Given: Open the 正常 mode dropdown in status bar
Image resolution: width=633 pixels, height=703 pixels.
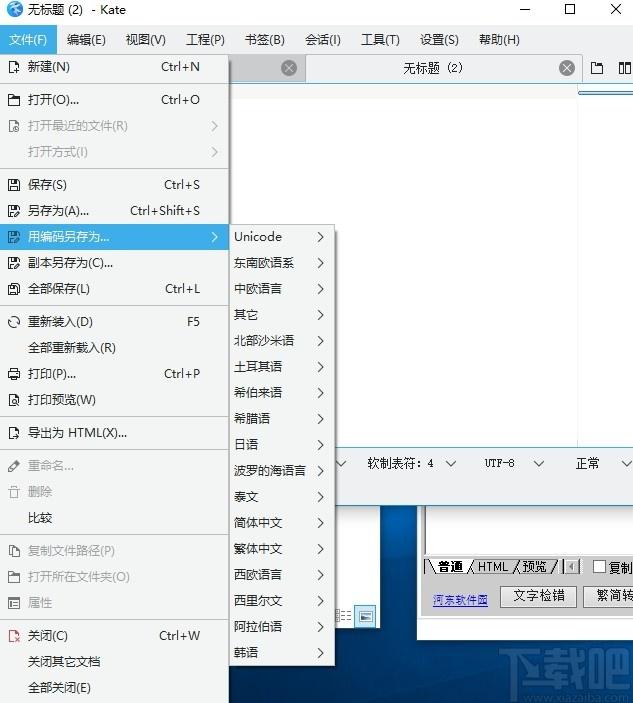Looking at the screenshot, I should (603, 463).
